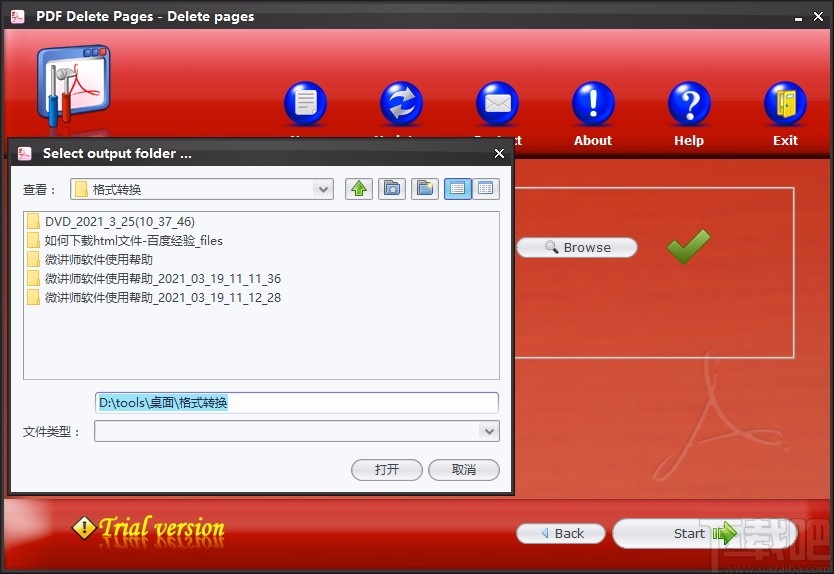834x574 pixels.
Task: Click the blue envelope contact icon
Action: 497,104
